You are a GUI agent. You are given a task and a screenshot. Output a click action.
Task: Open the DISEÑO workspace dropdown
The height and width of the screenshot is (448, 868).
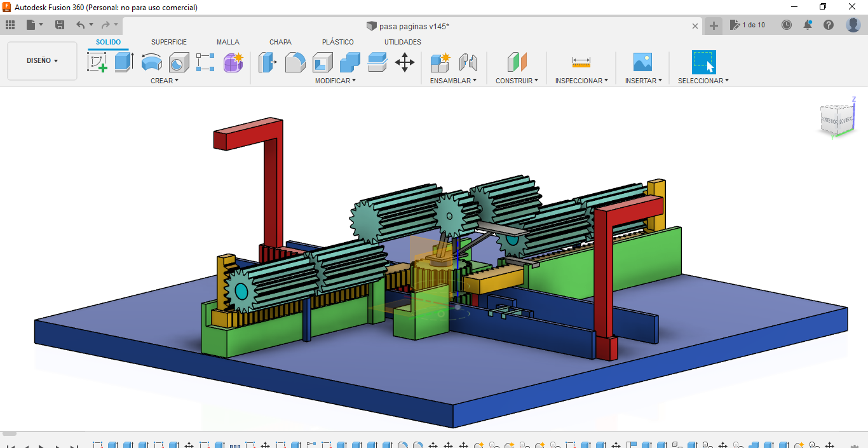(42, 61)
